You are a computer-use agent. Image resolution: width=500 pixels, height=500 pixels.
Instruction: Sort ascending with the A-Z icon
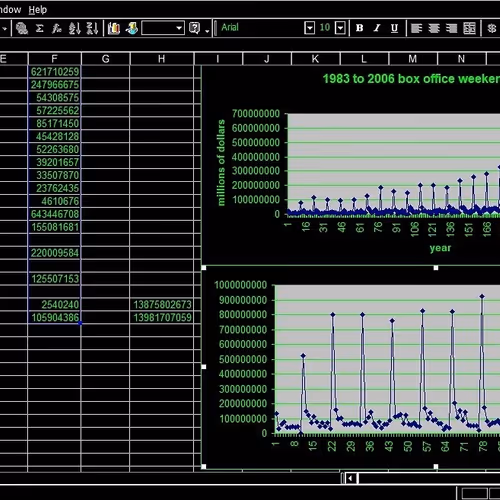coord(75,28)
